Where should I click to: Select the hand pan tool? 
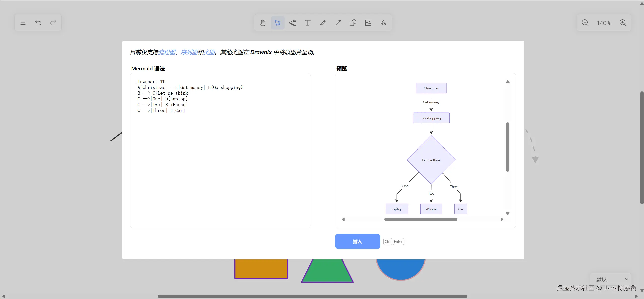262,23
